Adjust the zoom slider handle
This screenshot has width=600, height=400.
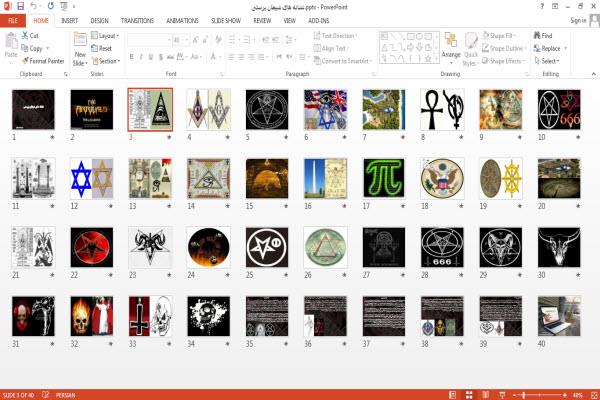[x=523, y=395]
